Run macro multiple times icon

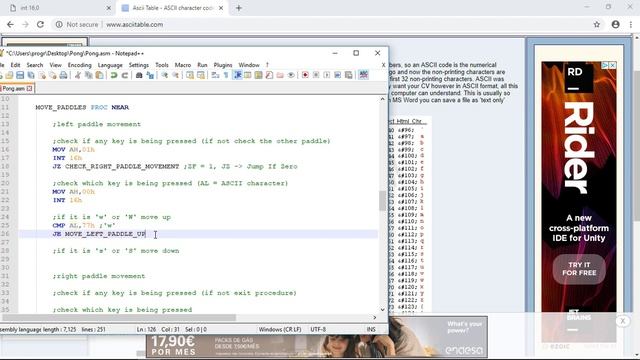338,75
